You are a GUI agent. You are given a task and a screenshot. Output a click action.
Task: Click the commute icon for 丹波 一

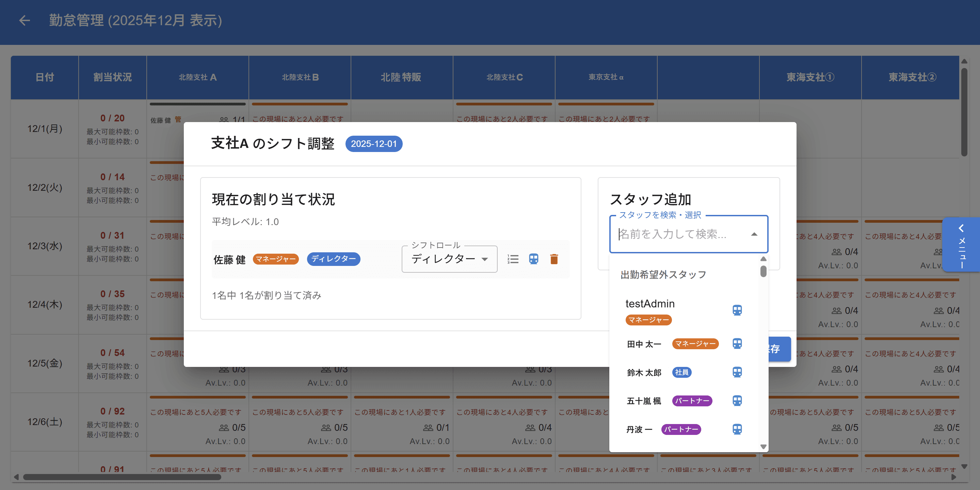[x=737, y=429]
